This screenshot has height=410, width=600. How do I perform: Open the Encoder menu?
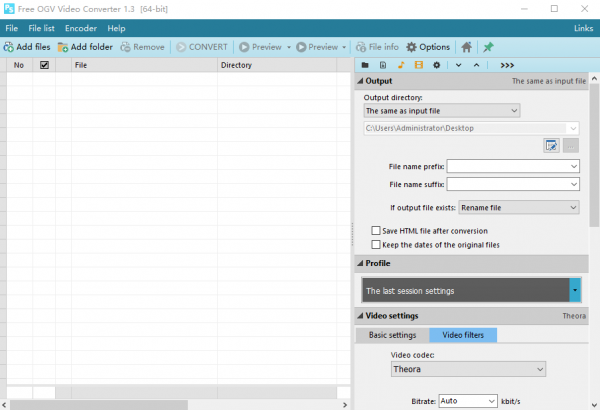(x=81, y=28)
